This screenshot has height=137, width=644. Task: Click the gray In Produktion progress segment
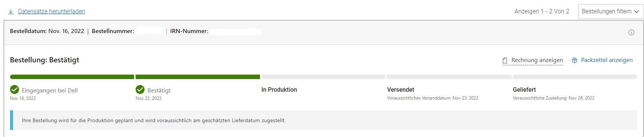(323, 77)
